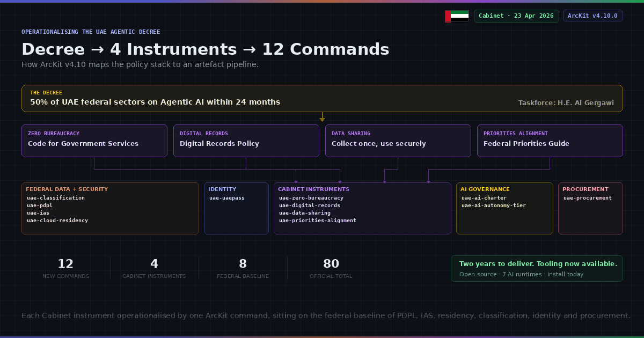Screen dimensions: 644x338
Task: Click the uae-classification command
Action: point(56,198)
